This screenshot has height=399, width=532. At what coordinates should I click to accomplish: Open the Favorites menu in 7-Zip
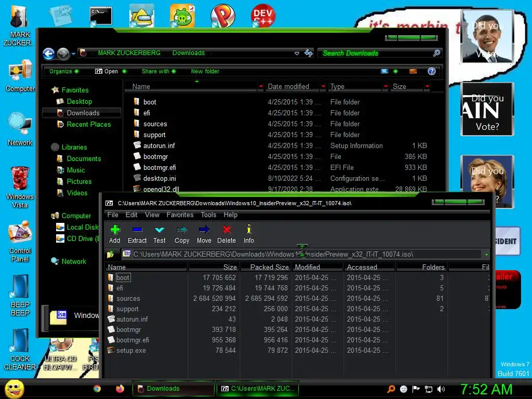coord(180,215)
